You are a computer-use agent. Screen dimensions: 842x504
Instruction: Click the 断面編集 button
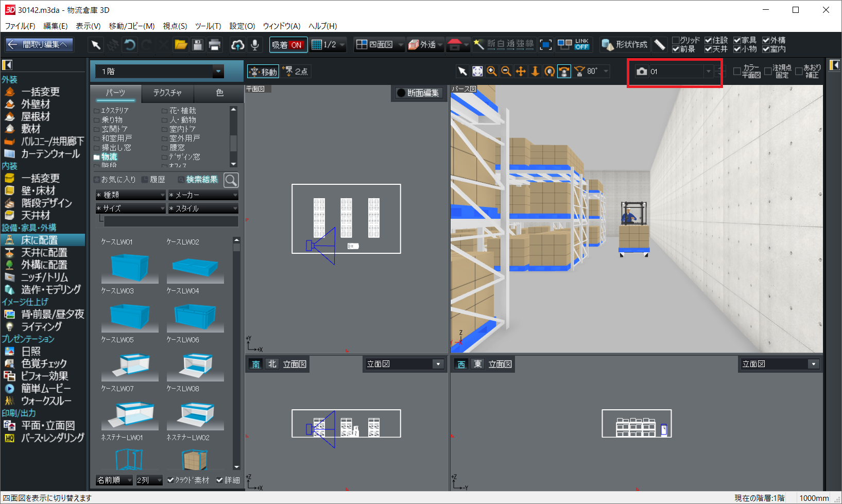click(417, 93)
